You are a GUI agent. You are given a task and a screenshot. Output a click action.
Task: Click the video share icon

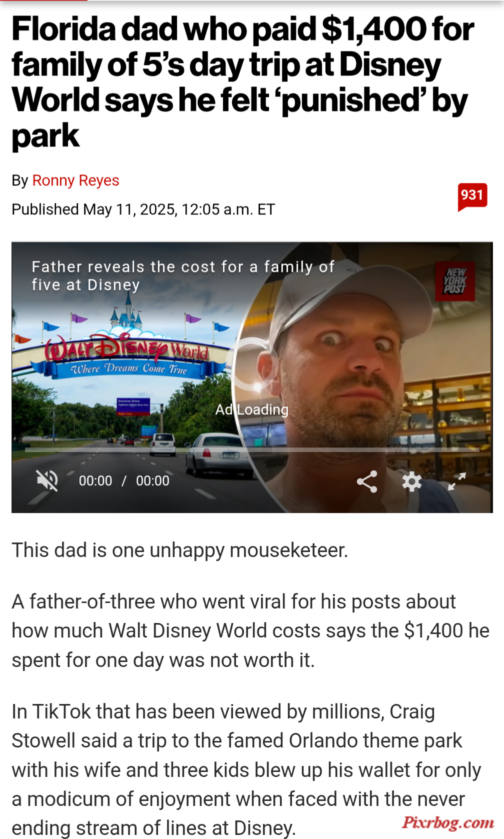click(367, 481)
